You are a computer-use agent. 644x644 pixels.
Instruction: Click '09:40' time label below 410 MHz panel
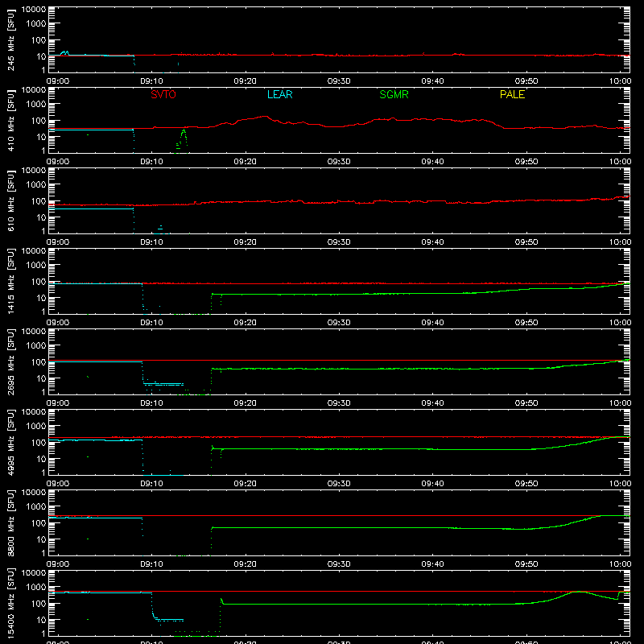tap(432, 162)
